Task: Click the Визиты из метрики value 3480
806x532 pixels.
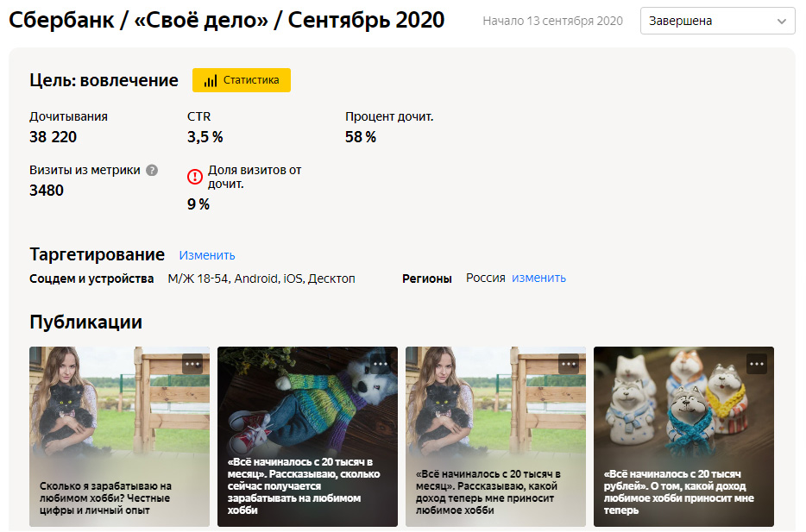Action: click(47, 191)
